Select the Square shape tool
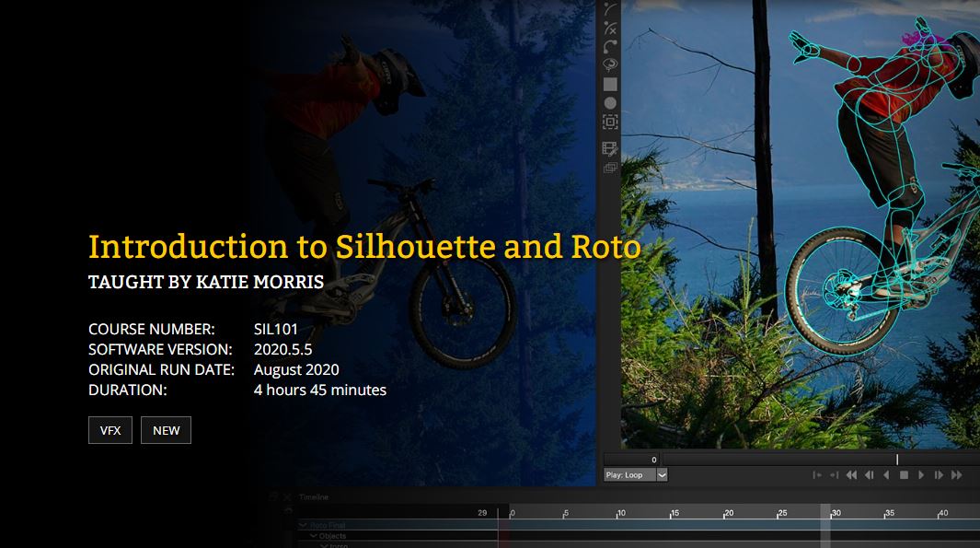This screenshot has height=548, width=980. click(610, 85)
